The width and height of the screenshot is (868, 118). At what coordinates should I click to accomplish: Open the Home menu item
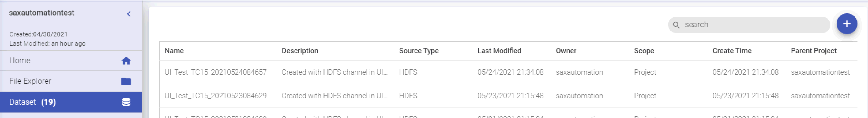click(71, 61)
